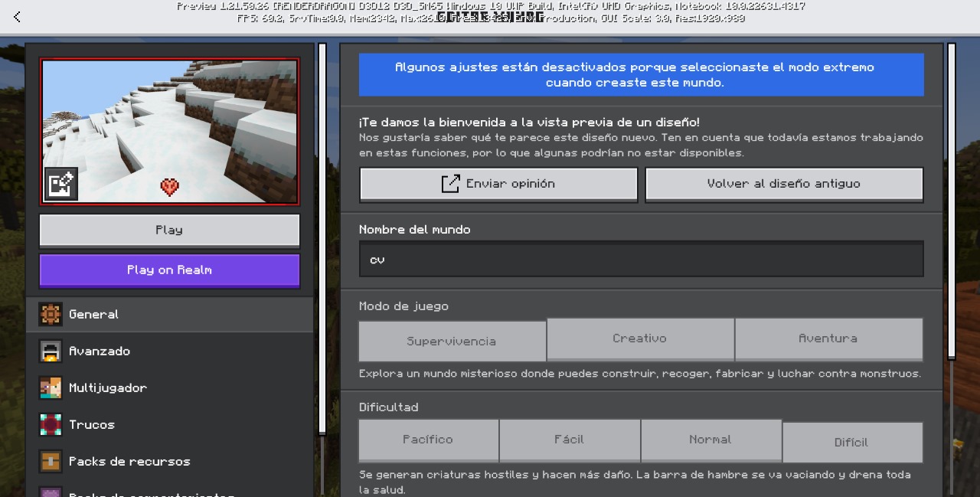Select Aventura game mode

[828, 338]
